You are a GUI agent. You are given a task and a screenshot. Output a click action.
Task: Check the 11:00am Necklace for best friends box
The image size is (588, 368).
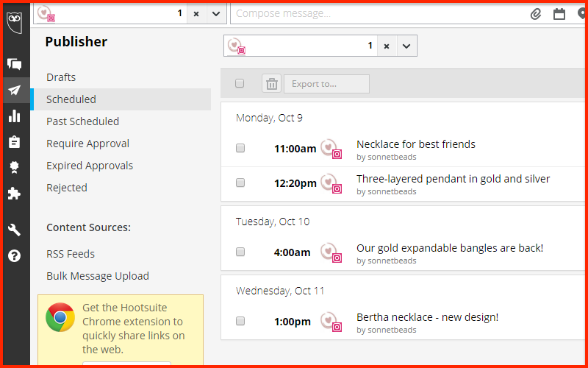(240, 149)
